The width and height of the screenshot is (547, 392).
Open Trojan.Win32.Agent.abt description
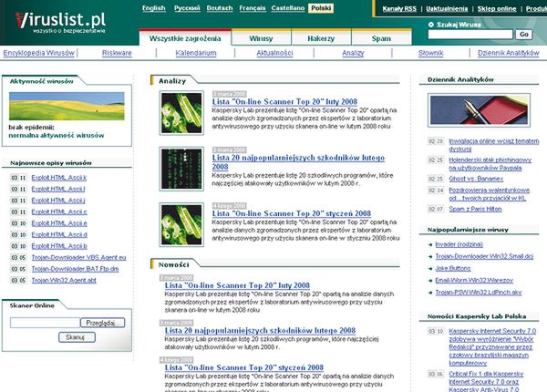click(x=64, y=281)
